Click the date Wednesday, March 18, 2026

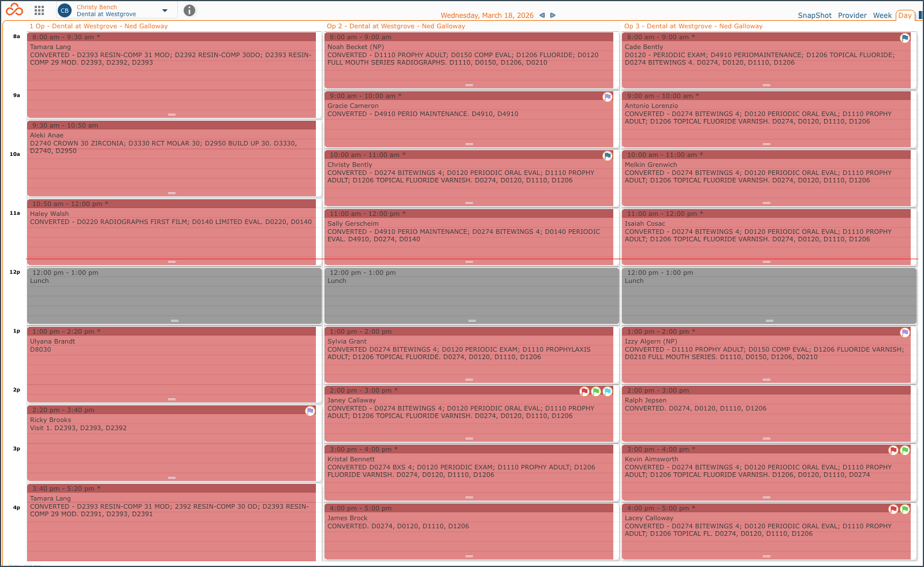coord(487,16)
